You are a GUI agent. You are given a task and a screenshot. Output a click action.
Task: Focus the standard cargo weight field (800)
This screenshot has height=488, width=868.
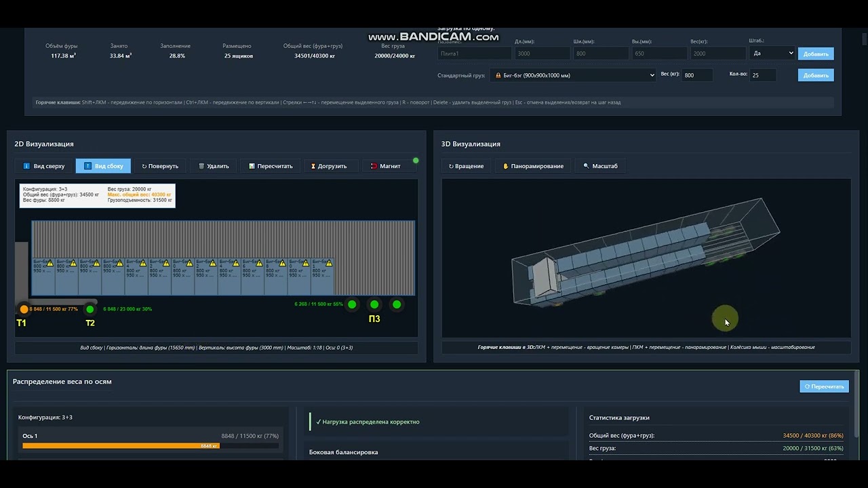pos(697,75)
